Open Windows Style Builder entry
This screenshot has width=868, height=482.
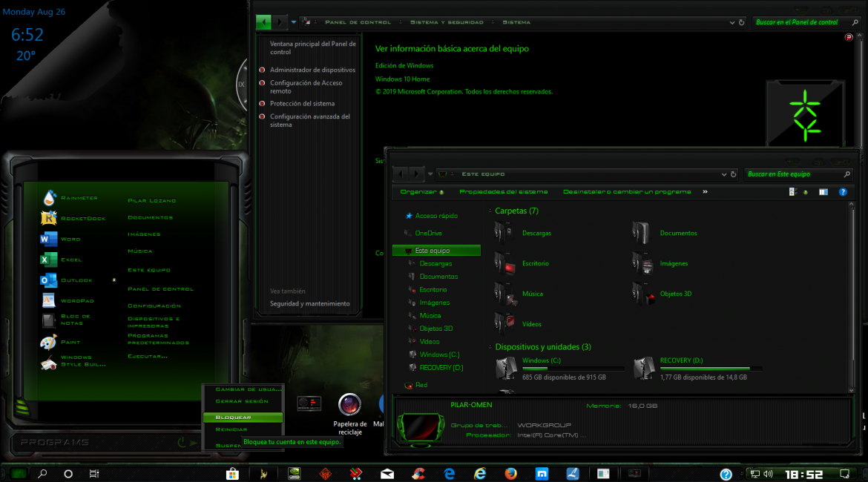[x=73, y=361]
